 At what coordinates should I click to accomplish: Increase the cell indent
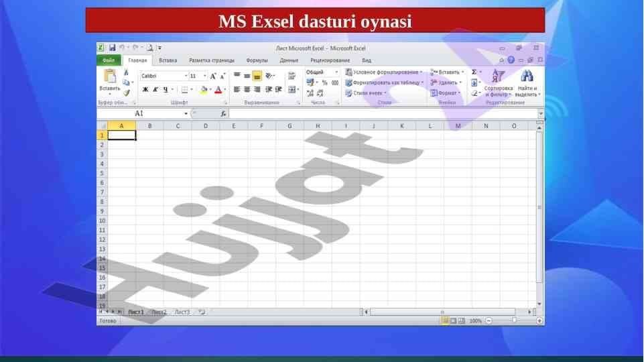(x=279, y=89)
